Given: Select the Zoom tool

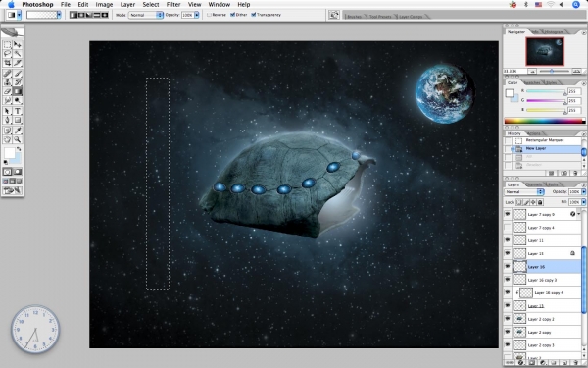Looking at the screenshot, I should tap(18, 139).
